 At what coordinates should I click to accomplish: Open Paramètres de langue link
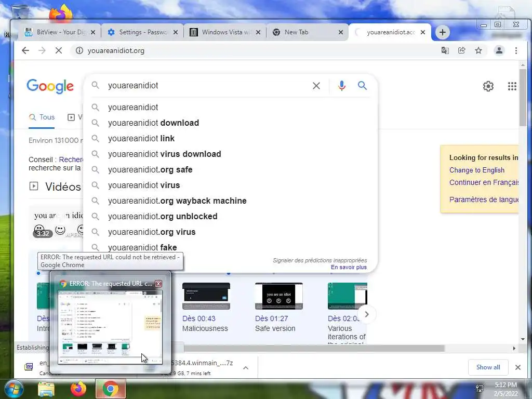pos(484,199)
